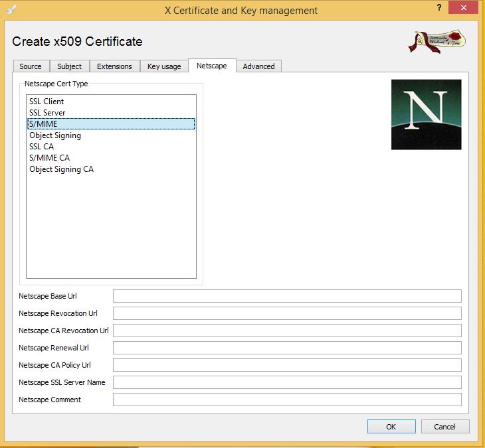
Task: Open the Extensions tab
Action: point(114,66)
